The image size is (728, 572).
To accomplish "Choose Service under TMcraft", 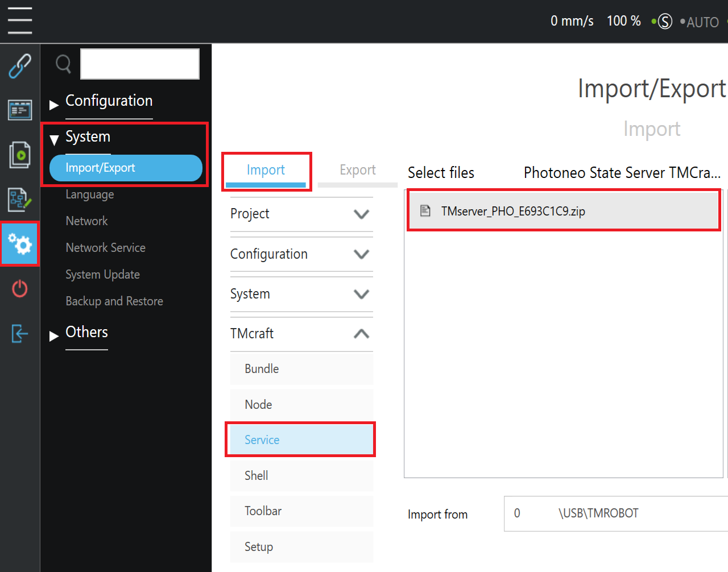I will pyautogui.click(x=301, y=440).
